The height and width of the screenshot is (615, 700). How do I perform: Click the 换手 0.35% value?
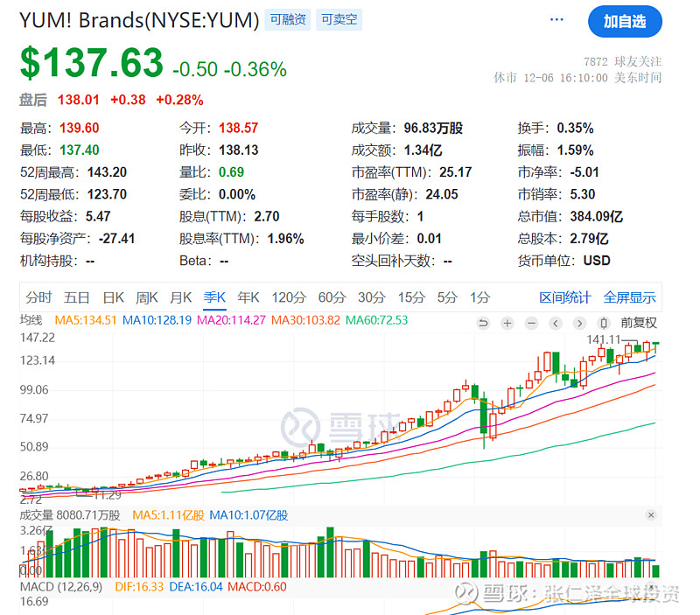[575, 128]
